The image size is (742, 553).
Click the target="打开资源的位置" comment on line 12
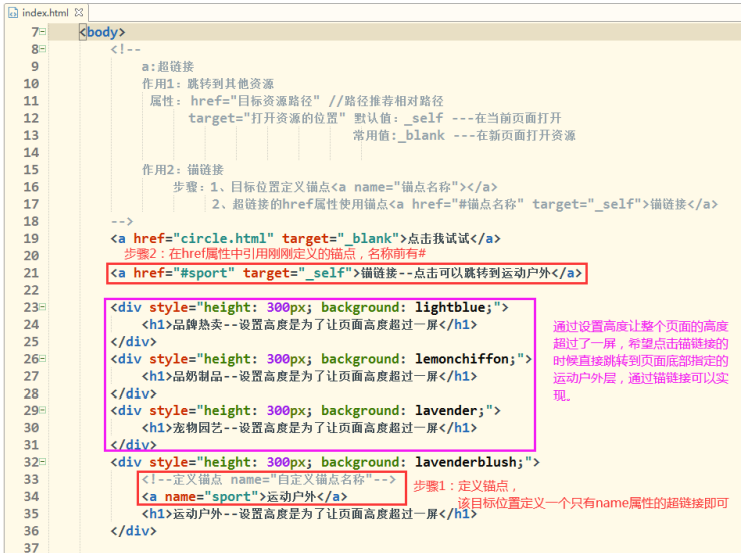pos(267,118)
